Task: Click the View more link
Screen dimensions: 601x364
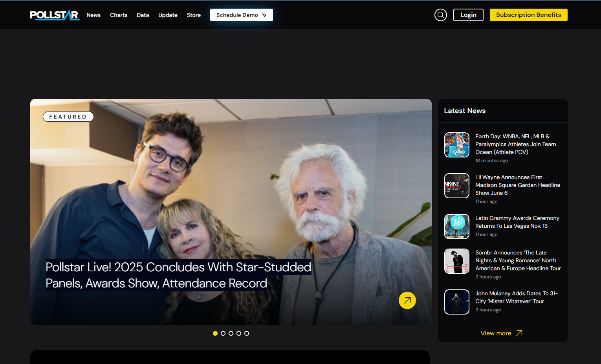Action: pyautogui.click(x=502, y=333)
